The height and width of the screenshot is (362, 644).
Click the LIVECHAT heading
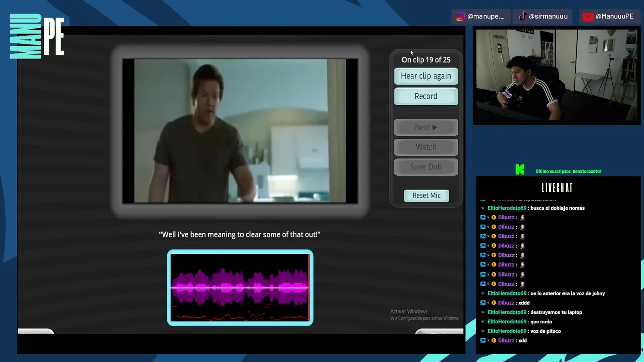click(557, 188)
